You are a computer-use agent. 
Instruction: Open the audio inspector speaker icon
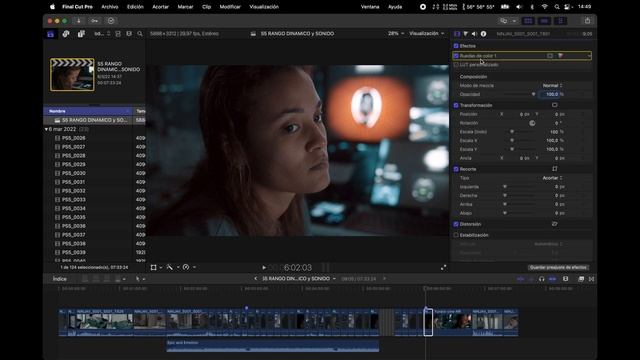pos(474,34)
